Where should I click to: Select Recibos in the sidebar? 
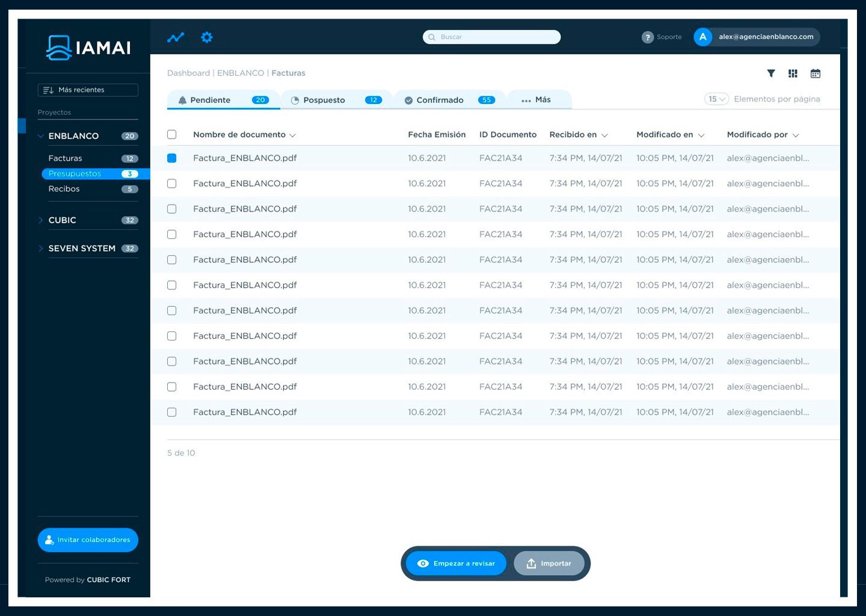[64, 189]
